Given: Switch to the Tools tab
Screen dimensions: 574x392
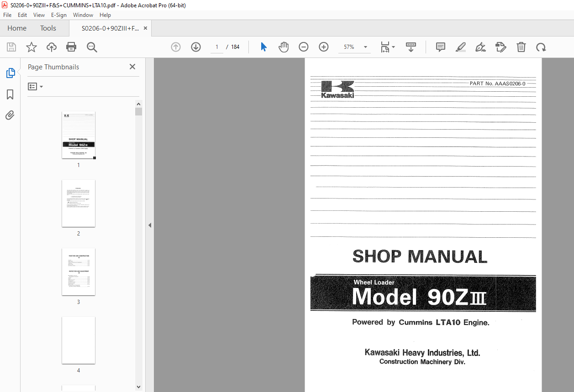Looking at the screenshot, I should coord(48,28).
